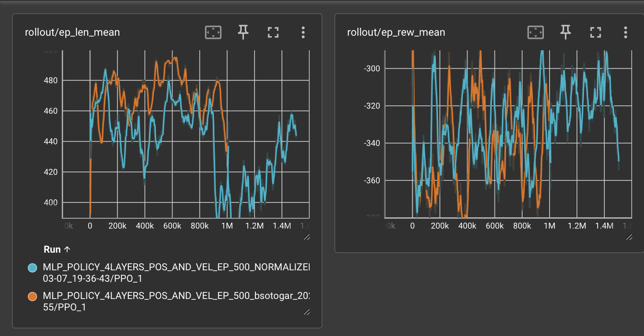Click the orange run color circle

click(32, 296)
